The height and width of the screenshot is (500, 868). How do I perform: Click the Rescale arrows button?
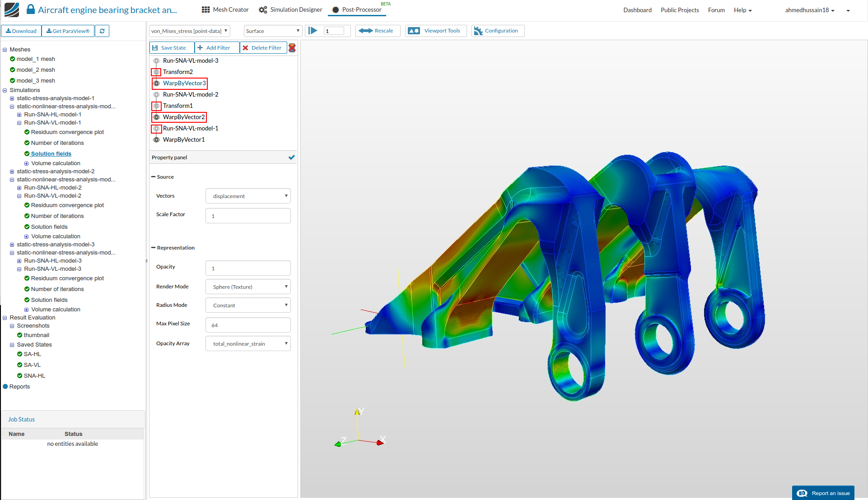click(375, 31)
